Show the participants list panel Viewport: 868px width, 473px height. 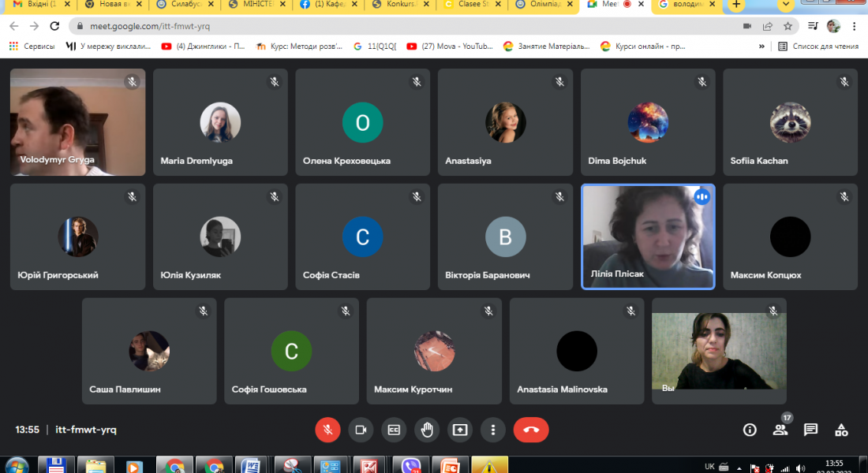coord(780,430)
